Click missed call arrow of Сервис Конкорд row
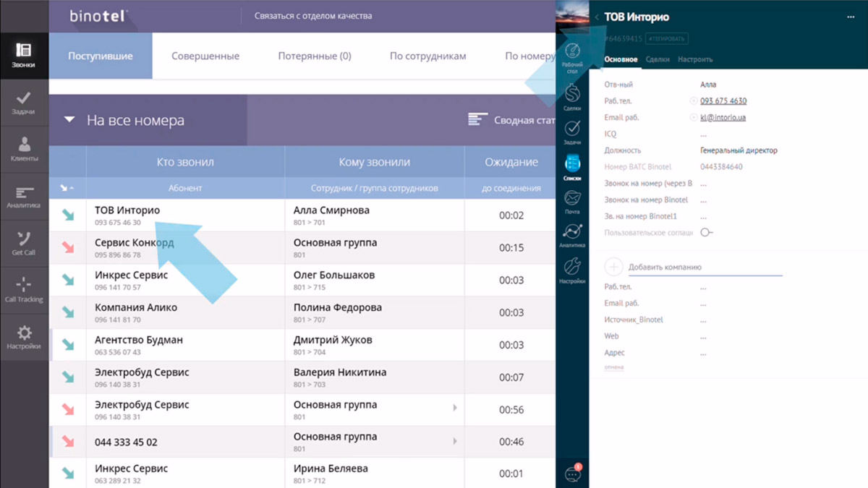This screenshot has height=488, width=868. point(68,247)
